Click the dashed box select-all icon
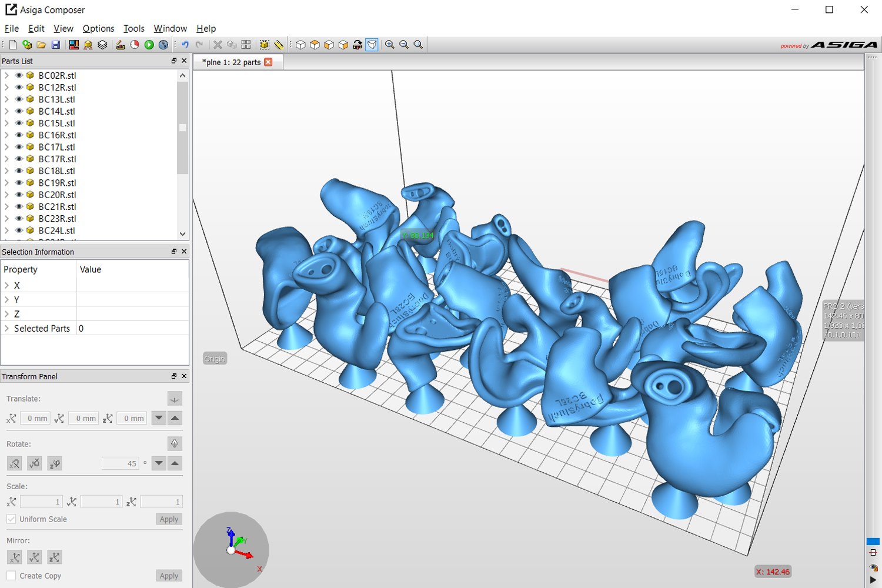This screenshot has width=882, height=588. point(265,45)
